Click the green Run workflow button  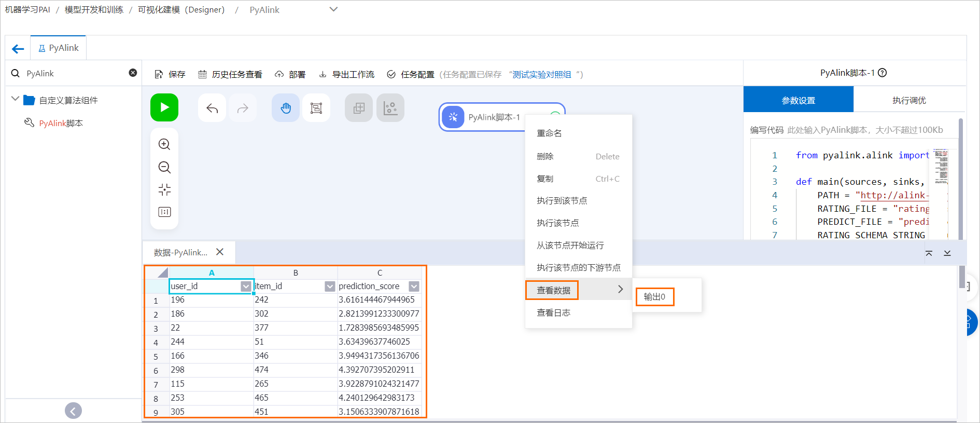[x=164, y=107]
